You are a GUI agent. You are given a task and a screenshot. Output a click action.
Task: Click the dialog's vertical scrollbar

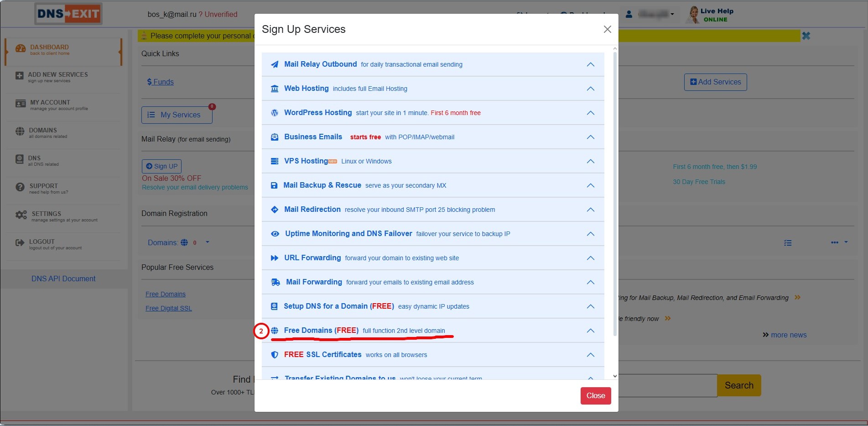pos(615,192)
